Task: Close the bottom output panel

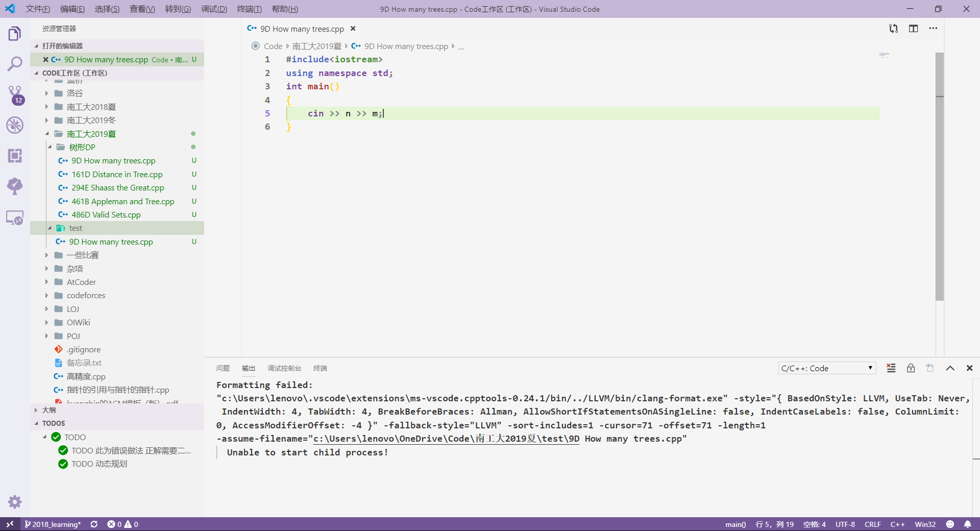Action: coord(969,368)
